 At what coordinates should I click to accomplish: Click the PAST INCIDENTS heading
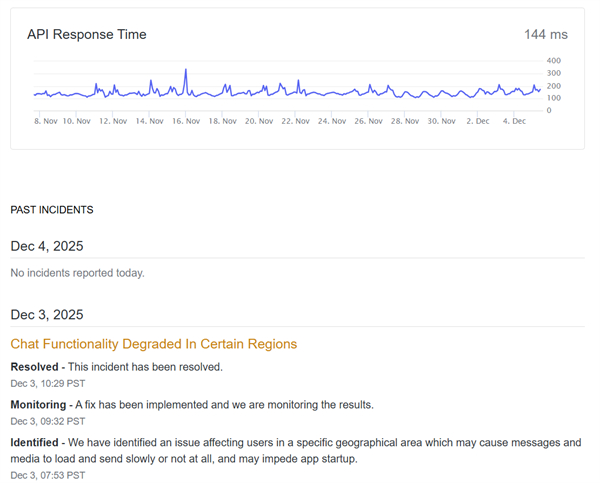pos(52,210)
